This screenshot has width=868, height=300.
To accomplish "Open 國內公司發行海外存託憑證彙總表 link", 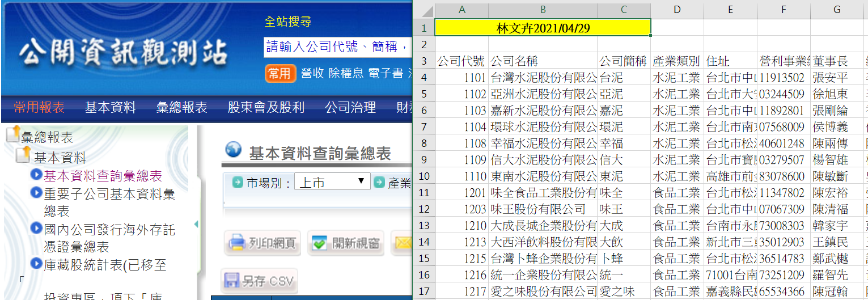I will pos(109,238).
